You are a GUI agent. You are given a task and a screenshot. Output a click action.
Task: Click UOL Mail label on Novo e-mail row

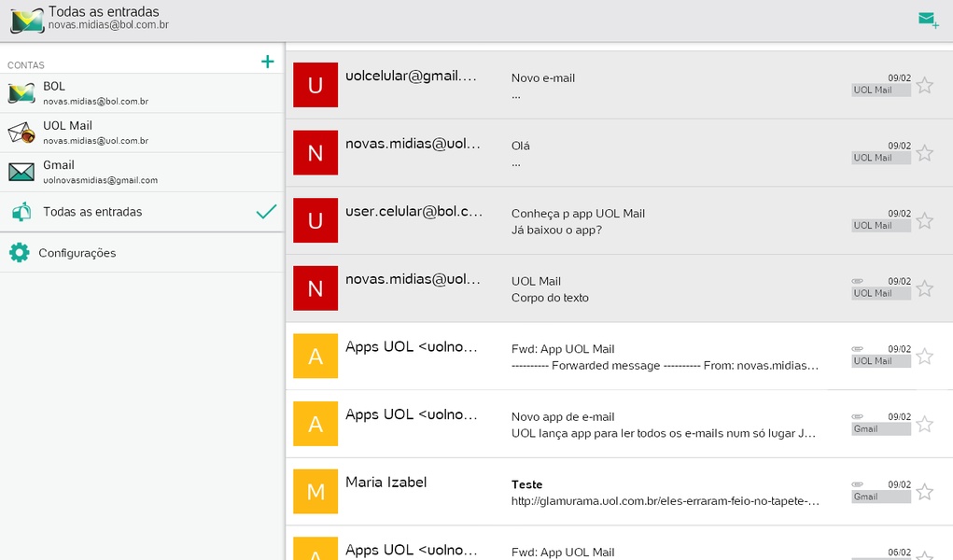point(881,90)
